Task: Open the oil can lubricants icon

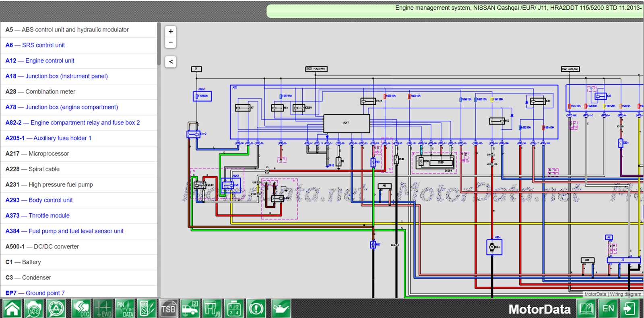Action: point(281,309)
